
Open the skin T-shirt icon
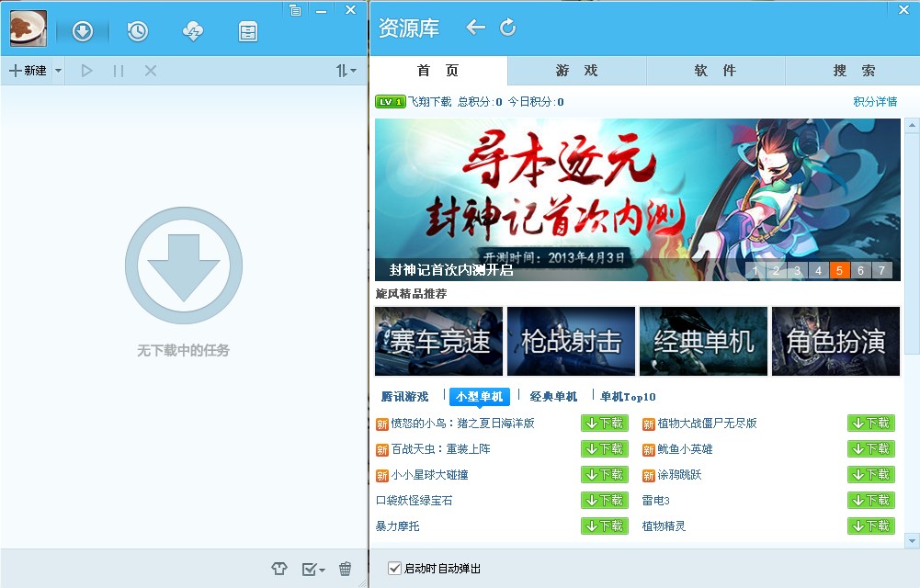279,569
